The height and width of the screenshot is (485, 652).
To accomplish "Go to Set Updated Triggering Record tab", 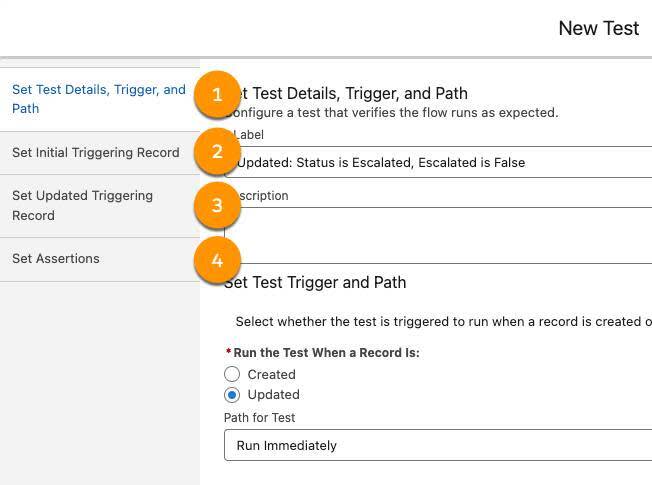I will [x=82, y=205].
